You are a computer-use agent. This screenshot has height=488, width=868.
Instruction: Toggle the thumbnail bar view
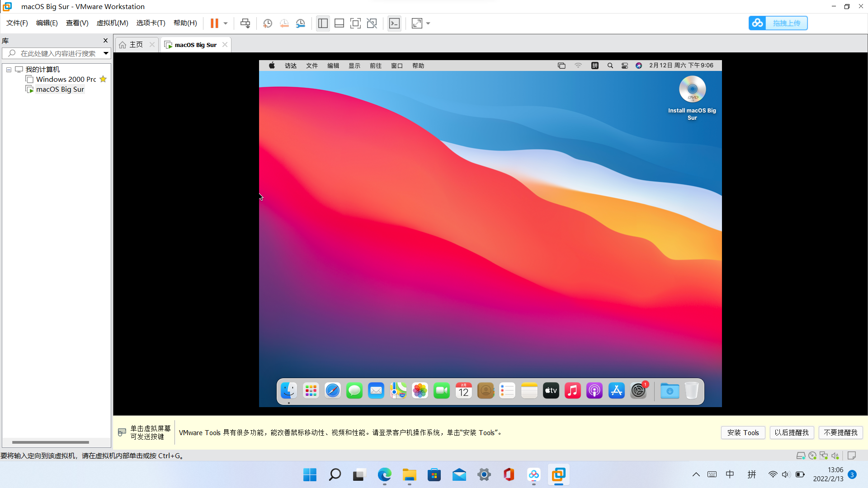point(339,23)
